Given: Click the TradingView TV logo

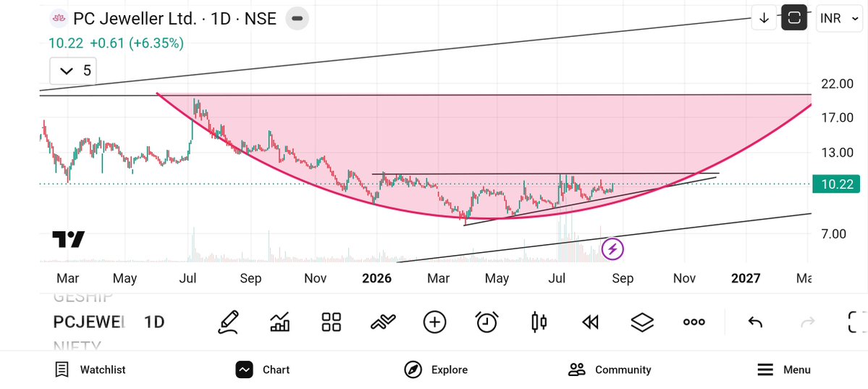Looking at the screenshot, I should pos(69,239).
